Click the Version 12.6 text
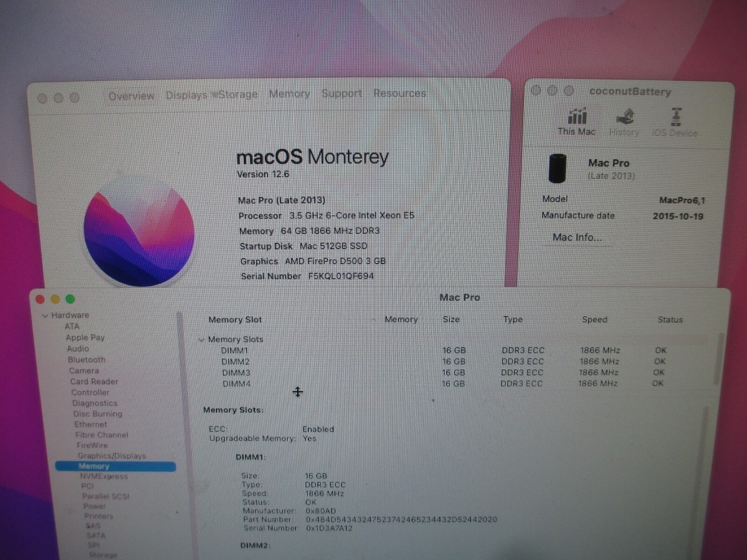Screen dimensions: 747x560 point(263,174)
